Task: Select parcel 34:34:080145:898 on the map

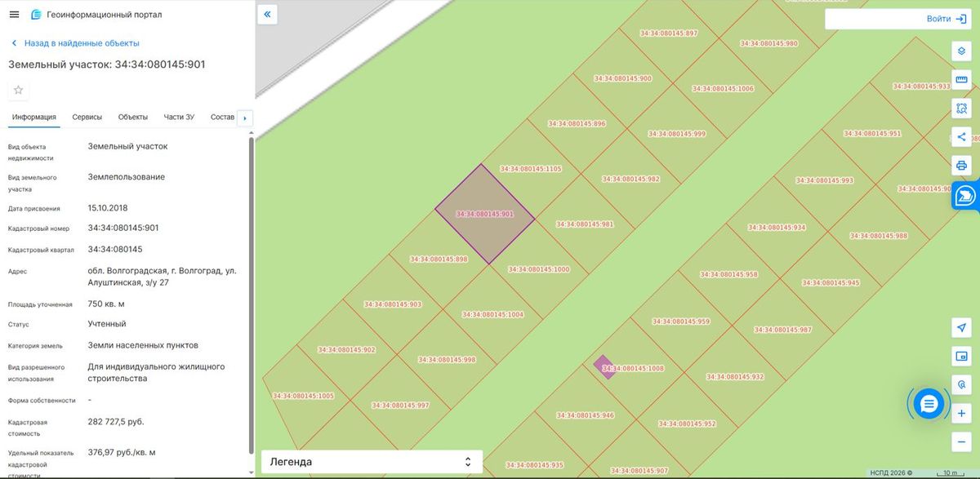Action: click(439, 259)
